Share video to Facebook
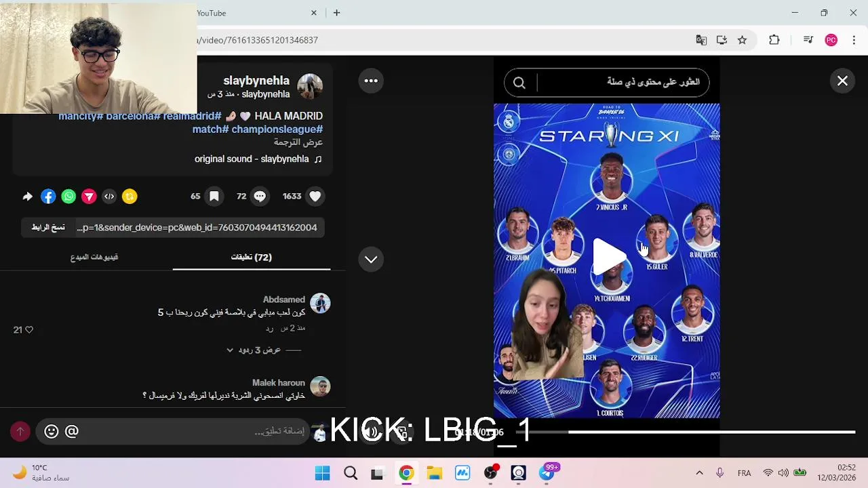The image size is (868, 488). tap(48, 197)
